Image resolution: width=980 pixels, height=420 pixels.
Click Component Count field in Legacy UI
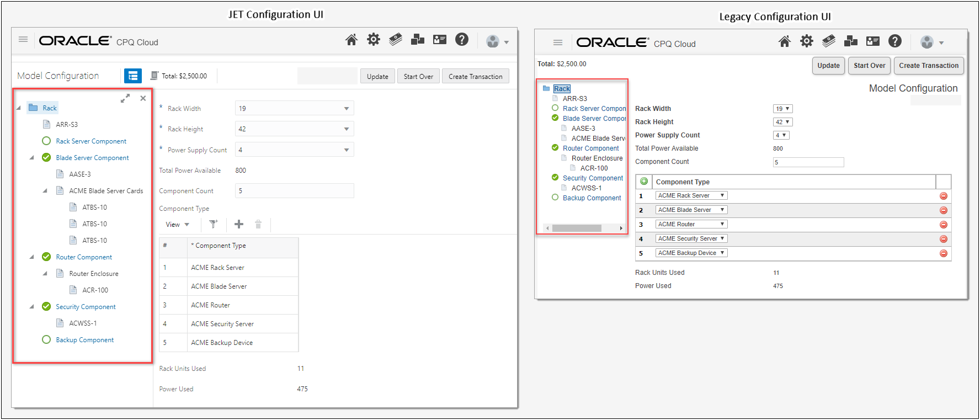click(x=808, y=162)
